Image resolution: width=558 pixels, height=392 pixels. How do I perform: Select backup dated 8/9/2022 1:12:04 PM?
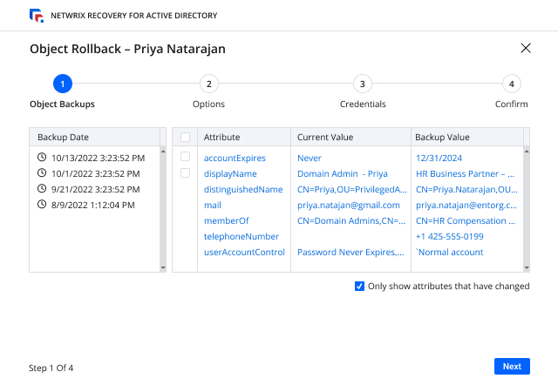click(93, 205)
